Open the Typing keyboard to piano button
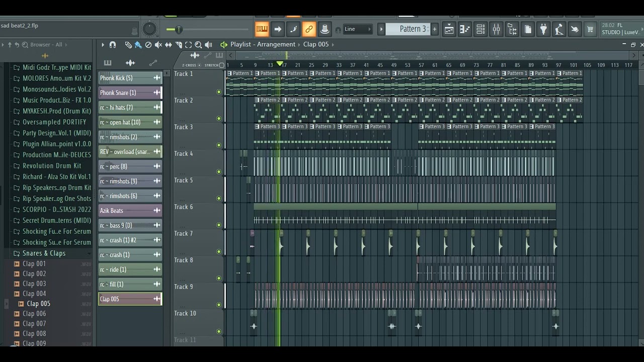 (x=262, y=29)
